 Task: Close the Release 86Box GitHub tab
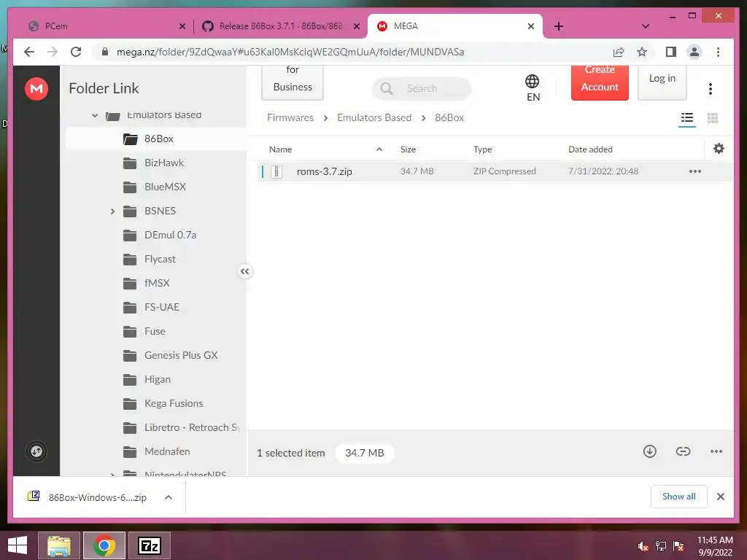[x=356, y=26]
